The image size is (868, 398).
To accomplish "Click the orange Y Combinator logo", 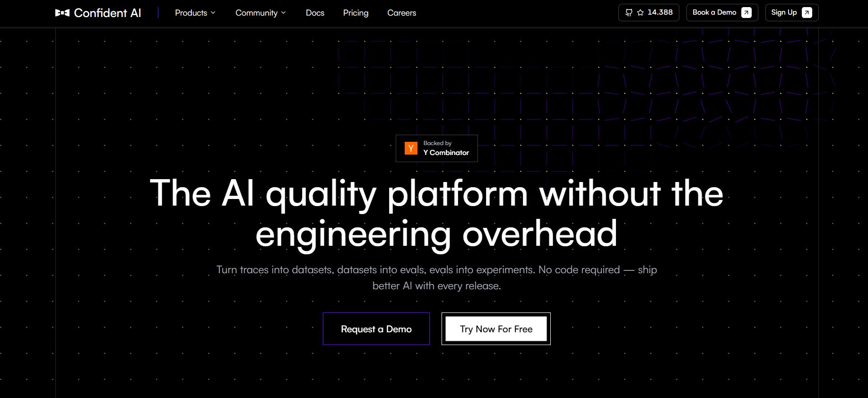I will pos(411,148).
